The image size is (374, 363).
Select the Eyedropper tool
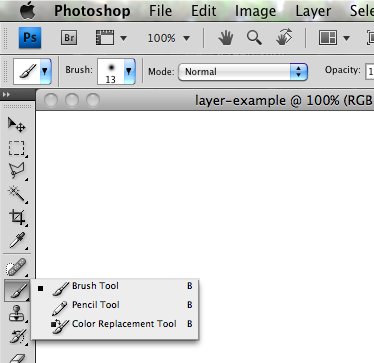[17, 240]
